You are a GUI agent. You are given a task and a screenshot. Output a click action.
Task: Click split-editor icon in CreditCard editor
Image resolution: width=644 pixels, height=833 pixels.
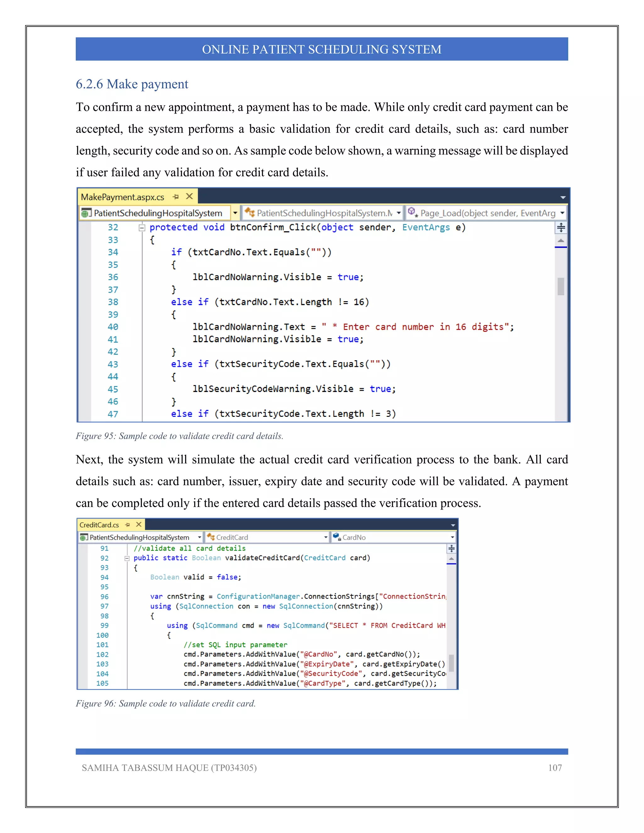click(x=451, y=549)
